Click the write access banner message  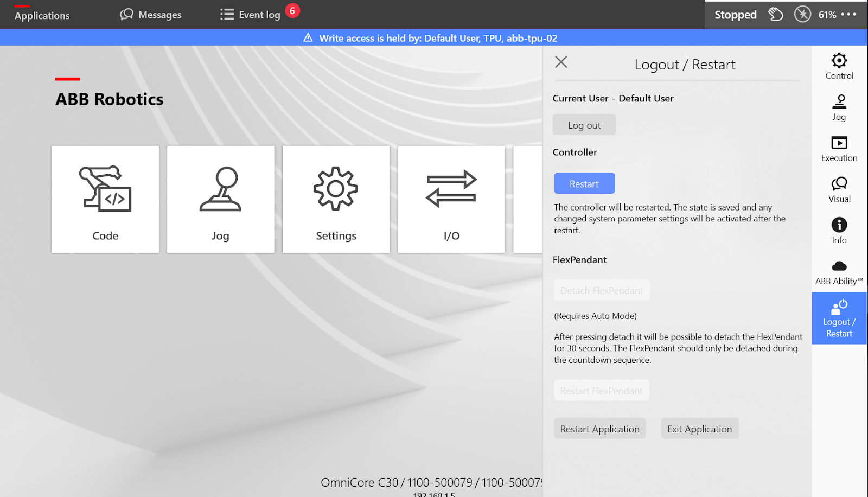[438, 38]
